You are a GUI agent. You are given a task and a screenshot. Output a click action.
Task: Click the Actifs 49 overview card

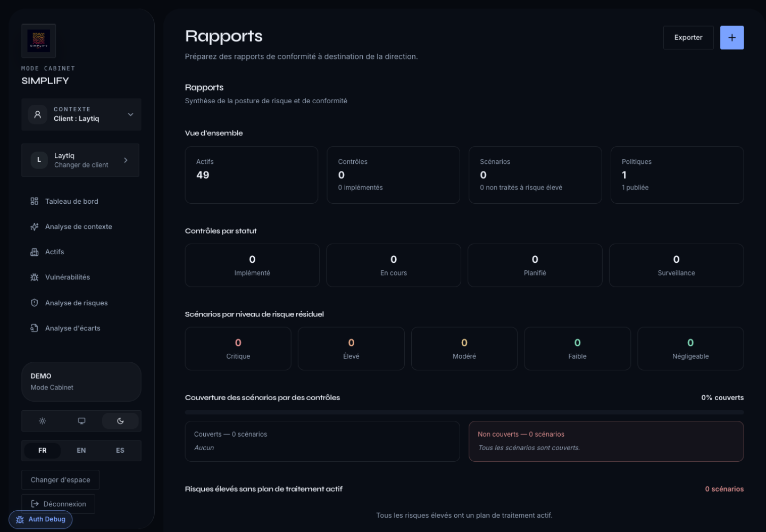[252, 175]
